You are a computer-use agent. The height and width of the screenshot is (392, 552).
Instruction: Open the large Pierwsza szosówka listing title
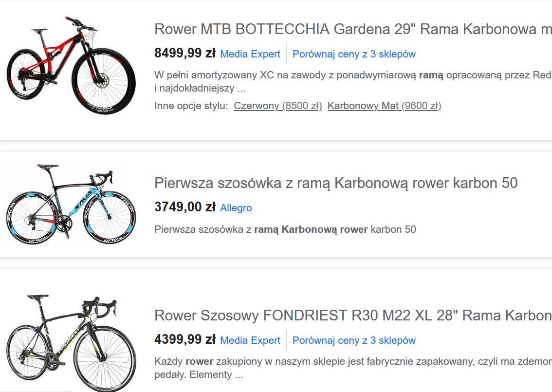coord(336,183)
